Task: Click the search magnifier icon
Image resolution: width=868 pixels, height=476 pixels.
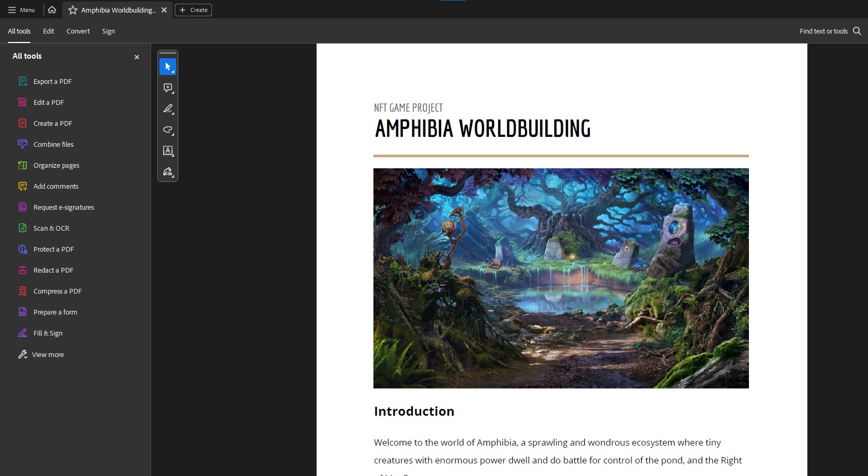Action: [857, 31]
